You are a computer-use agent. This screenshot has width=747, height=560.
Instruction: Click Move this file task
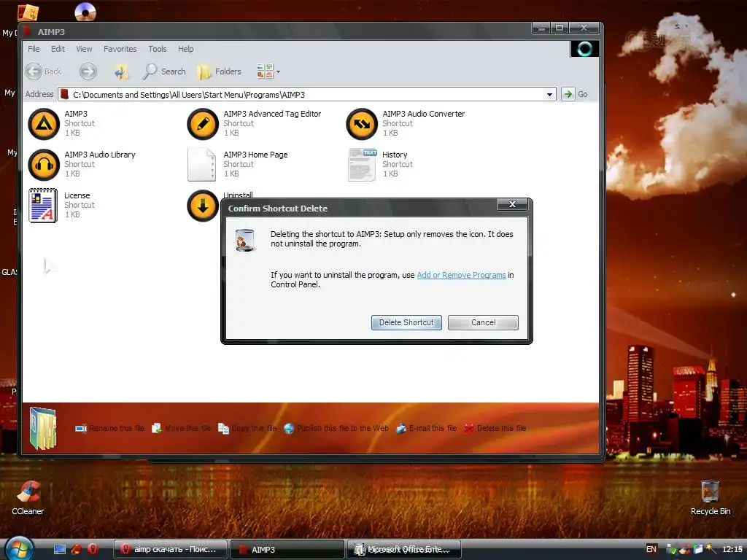point(181,428)
